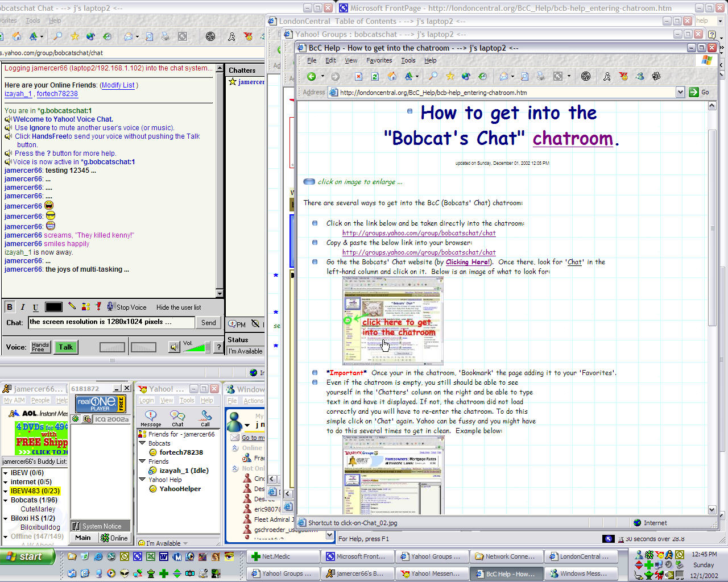Click the PM icon under Chatters list
728x582 pixels.
coord(237,324)
